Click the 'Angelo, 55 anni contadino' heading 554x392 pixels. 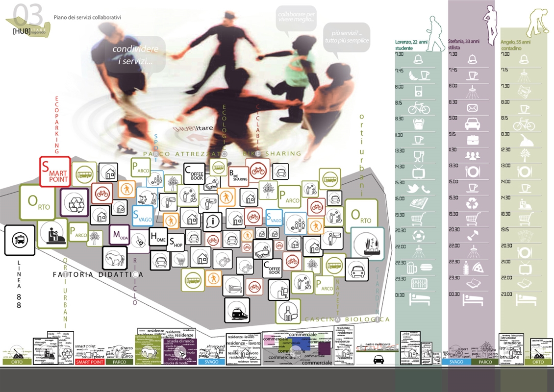click(515, 45)
